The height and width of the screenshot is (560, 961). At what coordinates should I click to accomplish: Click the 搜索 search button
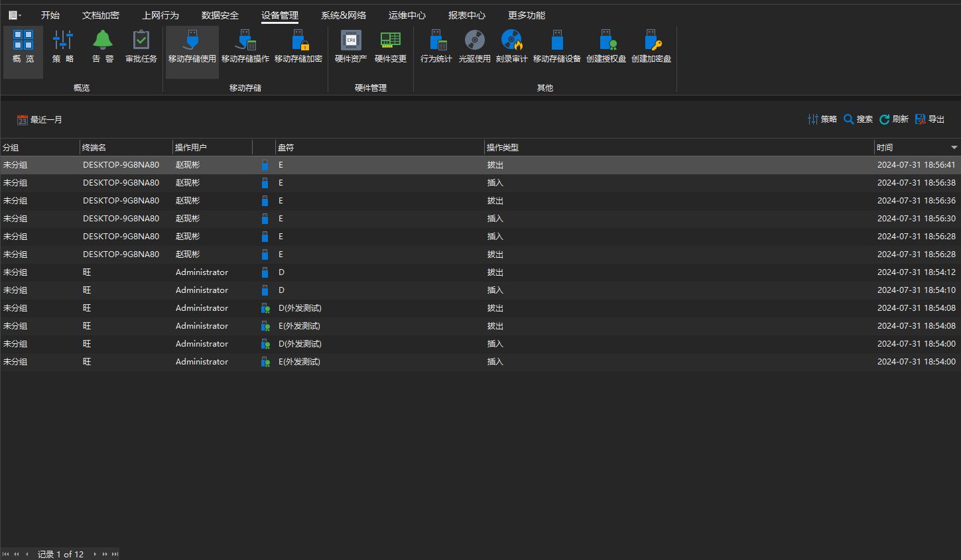[858, 119]
